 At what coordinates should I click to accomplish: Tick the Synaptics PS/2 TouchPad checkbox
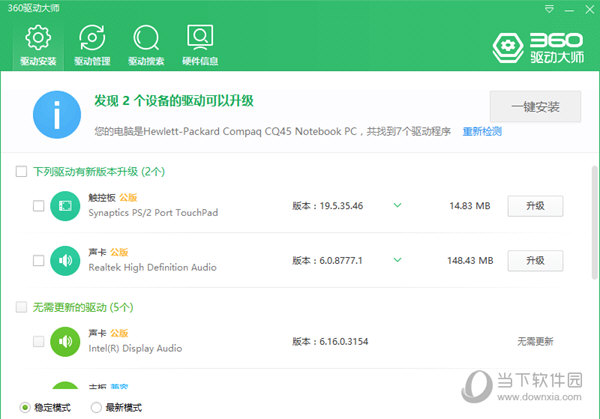coord(38,206)
